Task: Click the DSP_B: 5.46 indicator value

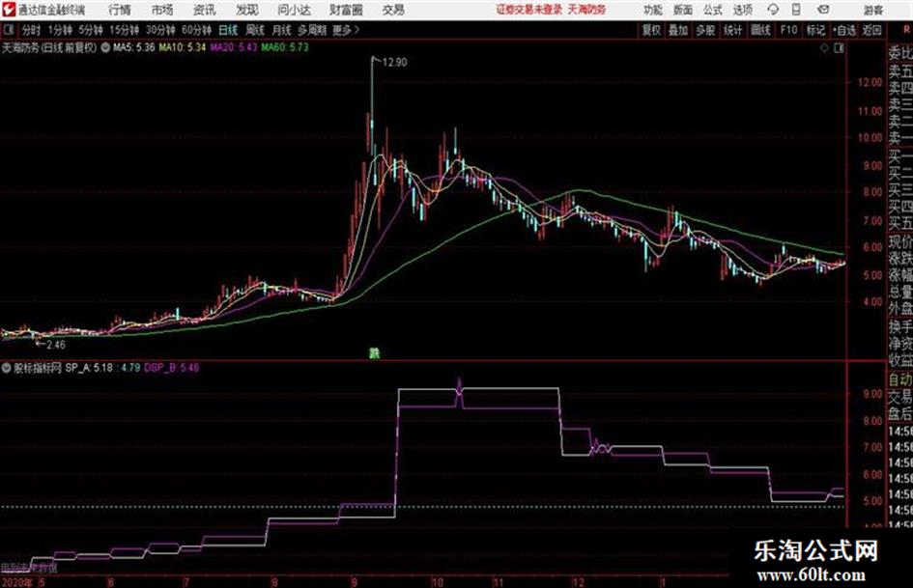Action: click(x=172, y=367)
